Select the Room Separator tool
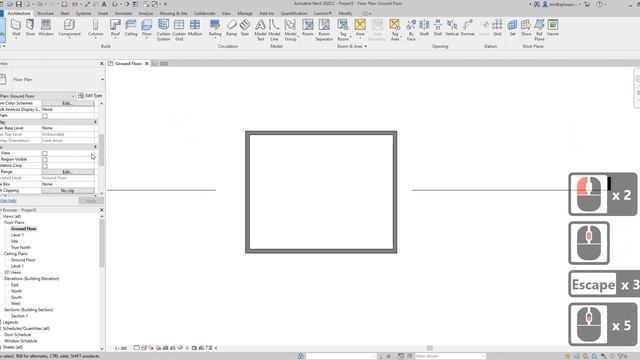 324,30
